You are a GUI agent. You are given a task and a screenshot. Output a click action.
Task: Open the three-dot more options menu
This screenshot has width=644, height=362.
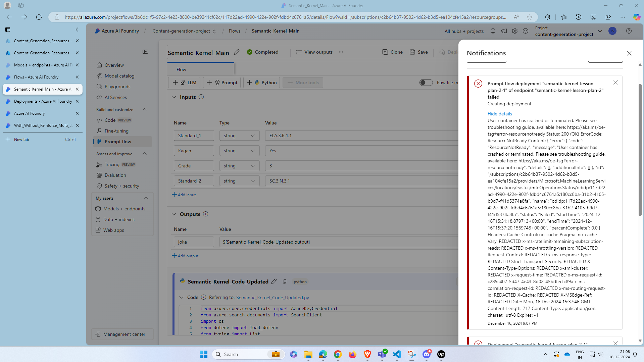[341, 52]
